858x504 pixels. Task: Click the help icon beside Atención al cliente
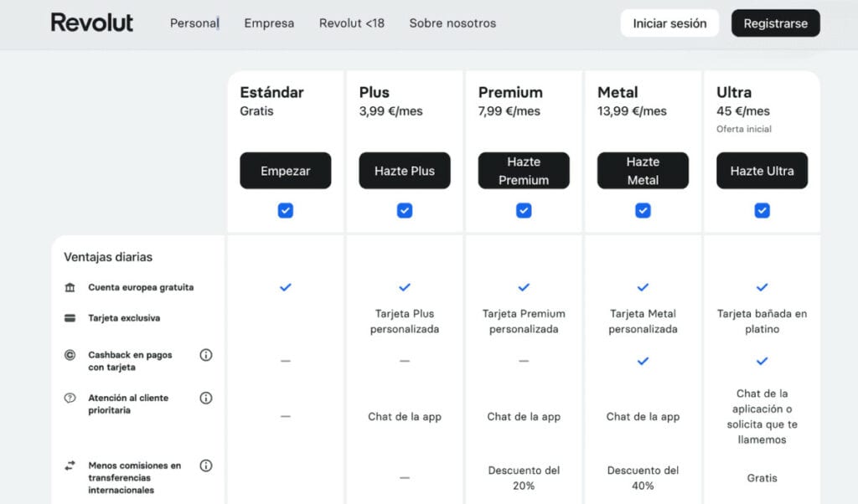70,399
